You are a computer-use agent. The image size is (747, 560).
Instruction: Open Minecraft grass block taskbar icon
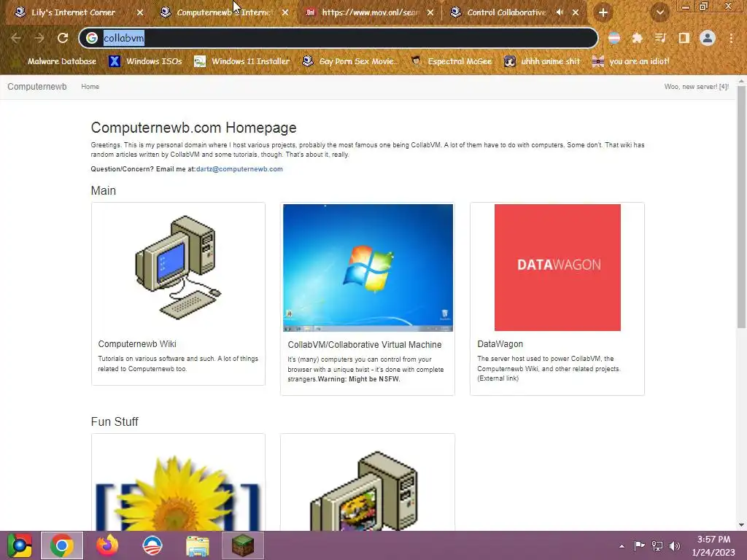243,545
